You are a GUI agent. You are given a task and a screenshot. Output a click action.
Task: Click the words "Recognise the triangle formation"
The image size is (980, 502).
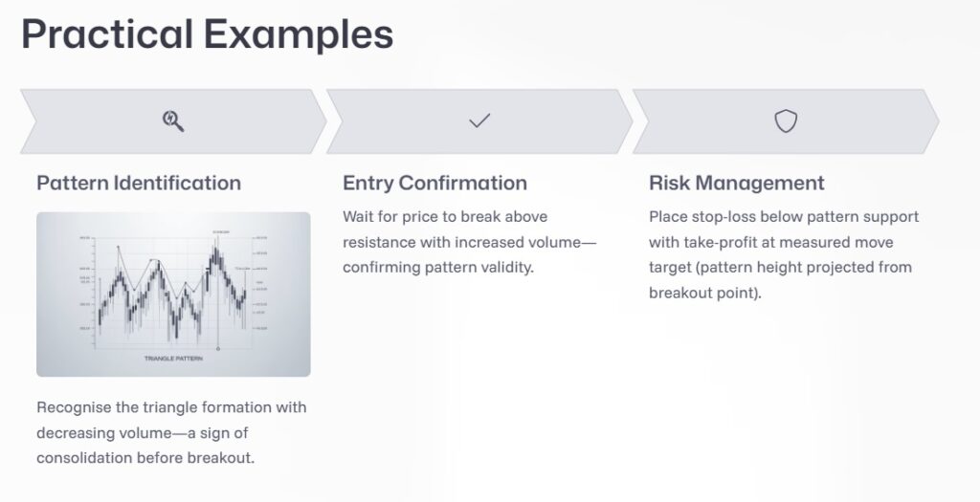click(159, 407)
